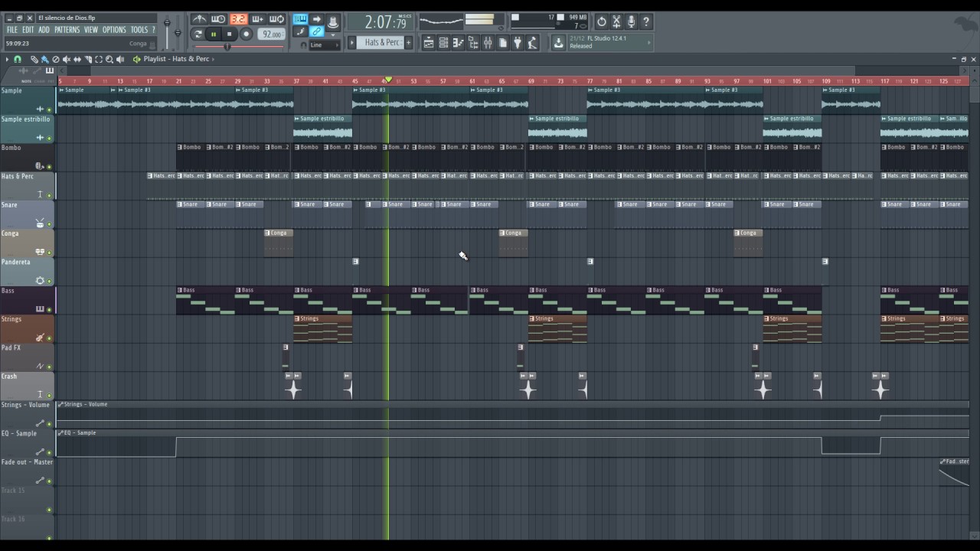
Task: Open the Piano Roll view icon
Action: click(x=458, y=43)
